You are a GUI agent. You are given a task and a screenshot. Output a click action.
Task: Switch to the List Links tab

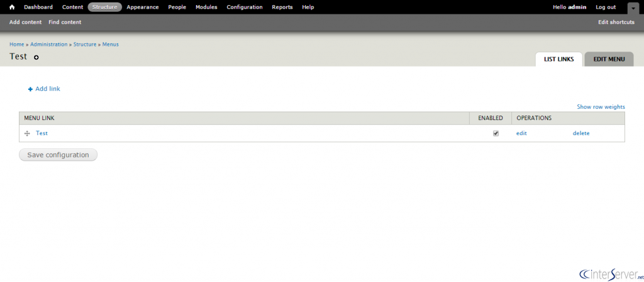point(558,59)
